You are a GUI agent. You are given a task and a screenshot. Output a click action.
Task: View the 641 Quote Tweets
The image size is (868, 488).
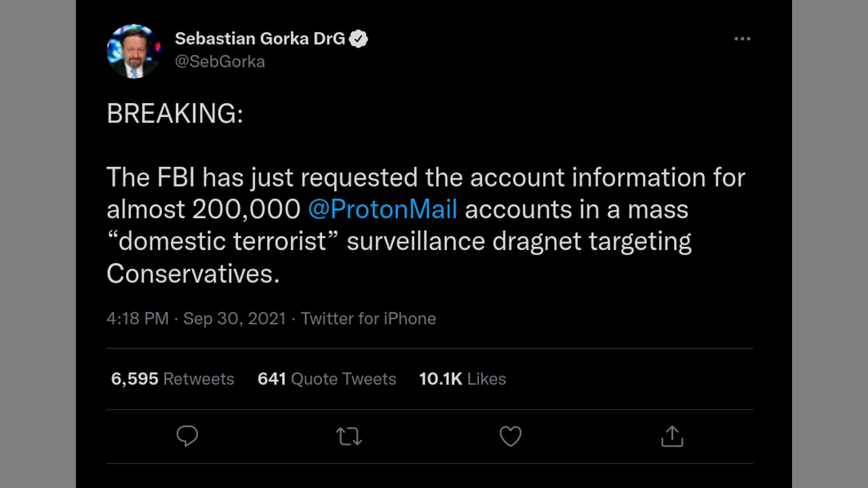tap(327, 379)
